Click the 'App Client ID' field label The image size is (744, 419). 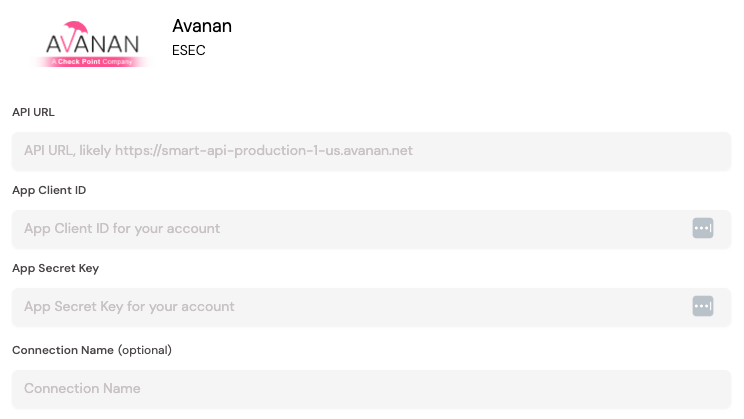click(49, 190)
